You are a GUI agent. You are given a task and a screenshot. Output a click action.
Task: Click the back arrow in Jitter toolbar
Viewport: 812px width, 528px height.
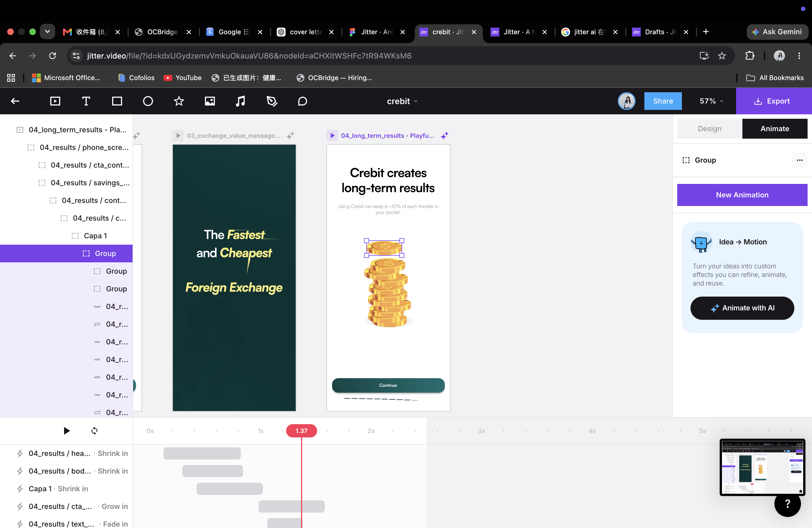15,101
